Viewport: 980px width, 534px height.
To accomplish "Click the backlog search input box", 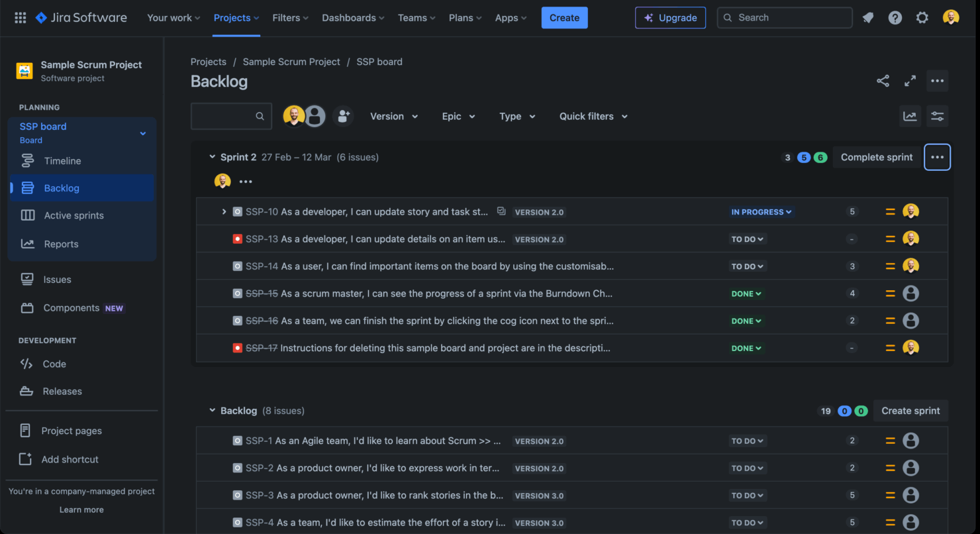I will [x=231, y=116].
